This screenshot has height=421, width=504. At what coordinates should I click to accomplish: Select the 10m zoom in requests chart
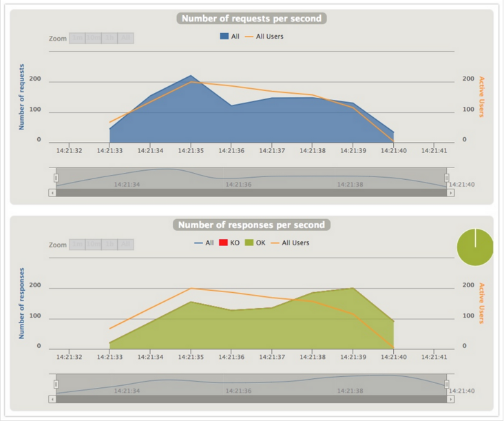[x=93, y=38]
